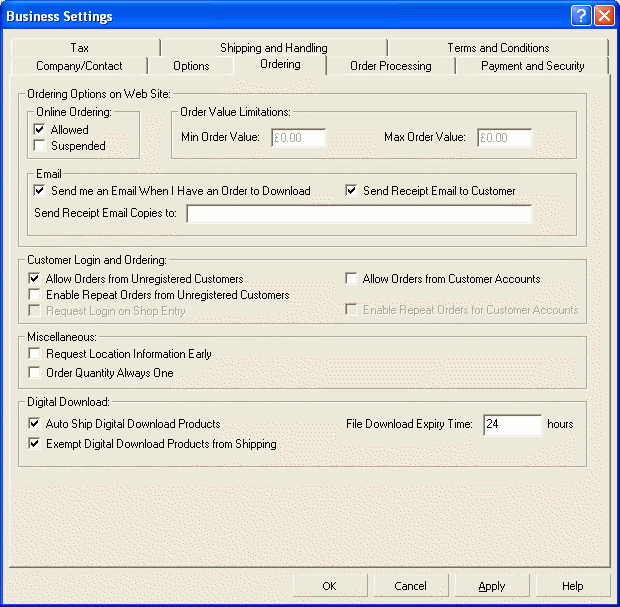
Task: Click the title bar help question mark icon
Action: pos(581,16)
